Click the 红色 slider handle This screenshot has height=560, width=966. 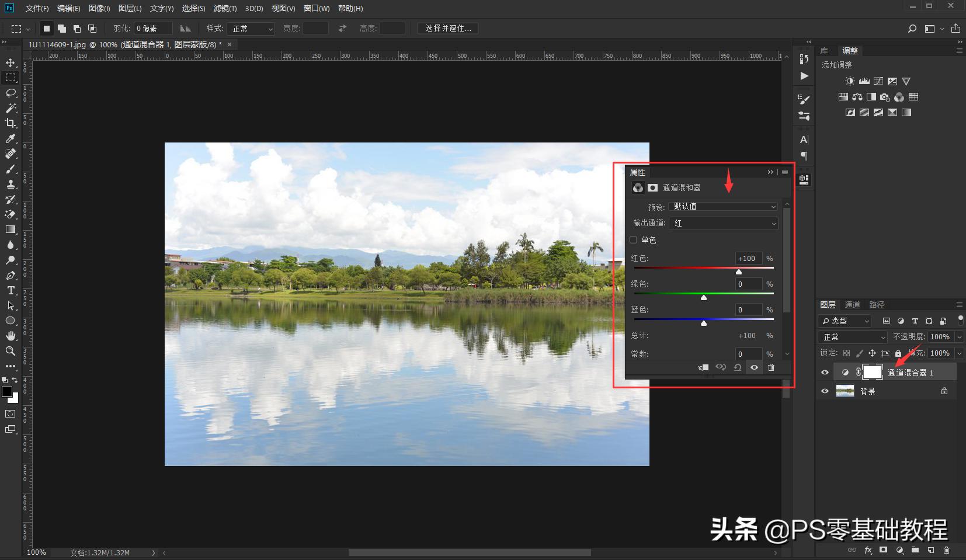click(739, 272)
